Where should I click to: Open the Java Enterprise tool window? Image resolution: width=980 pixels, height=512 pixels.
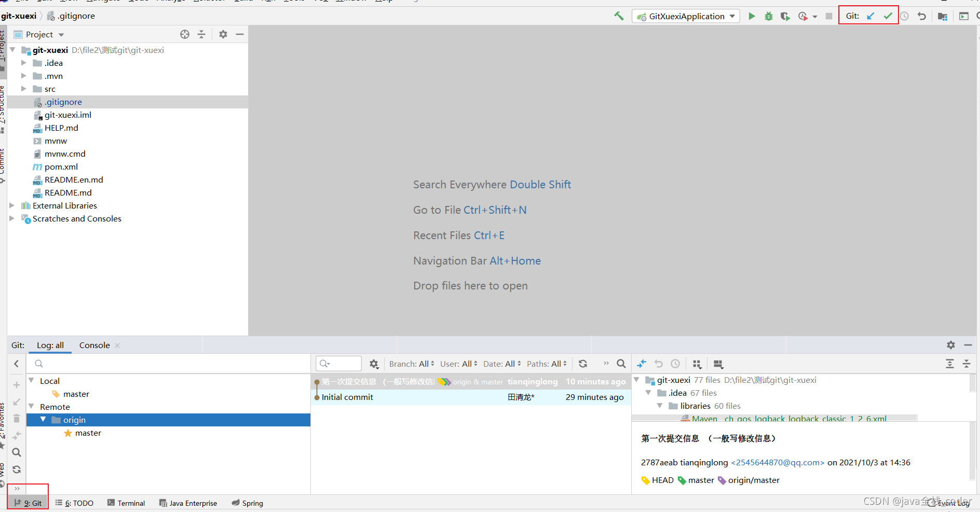click(188, 503)
